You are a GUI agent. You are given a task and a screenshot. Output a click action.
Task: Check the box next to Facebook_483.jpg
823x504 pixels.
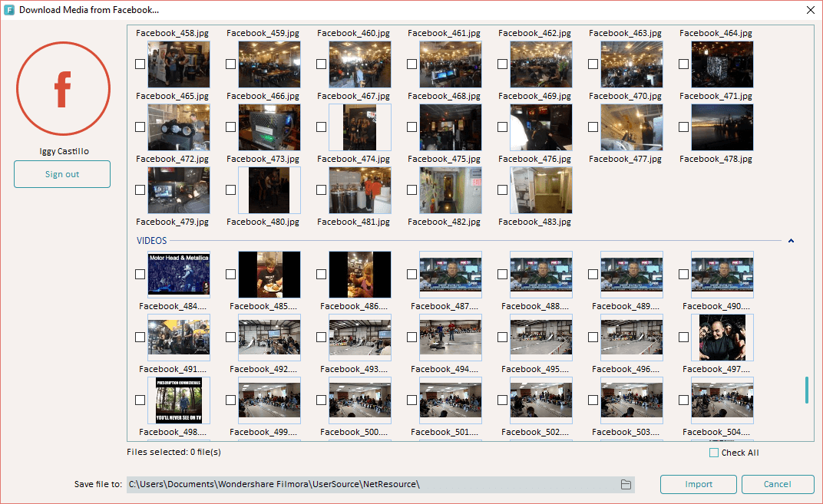(503, 190)
